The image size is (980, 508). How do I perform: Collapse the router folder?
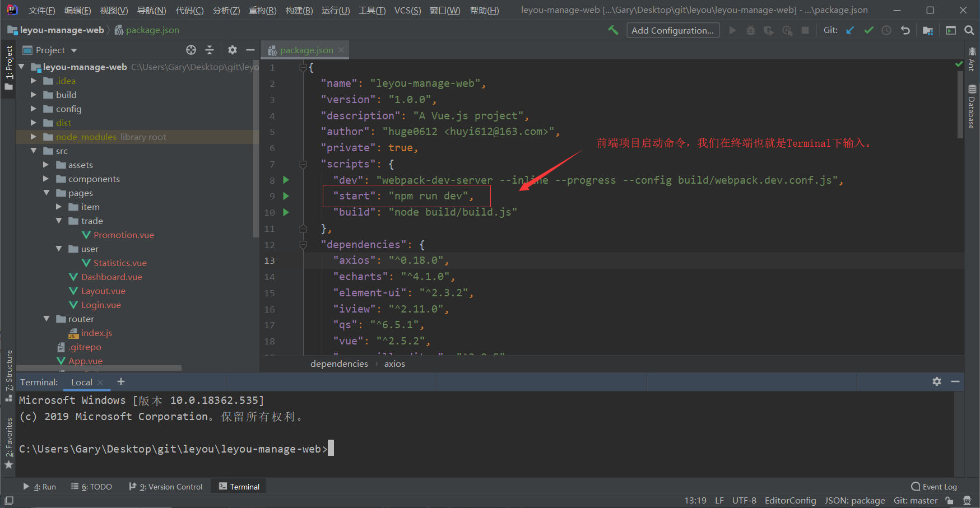coord(46,319)
